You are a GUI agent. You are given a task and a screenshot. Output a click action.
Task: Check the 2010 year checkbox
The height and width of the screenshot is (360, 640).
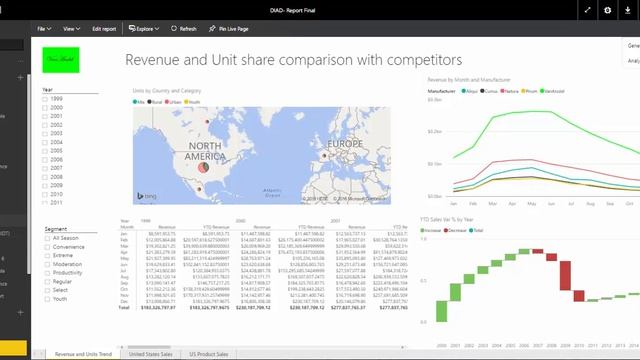coord(45,194)
